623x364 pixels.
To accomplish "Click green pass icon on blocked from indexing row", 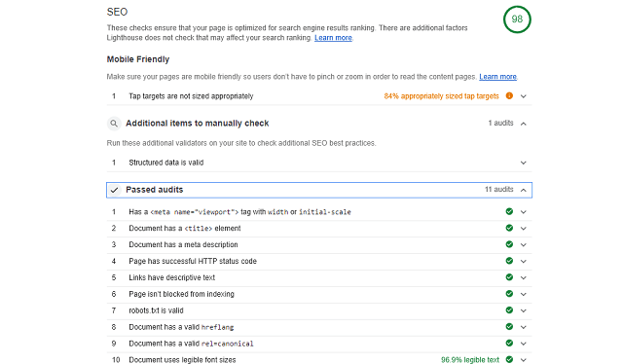I will (x=509, y=294).
